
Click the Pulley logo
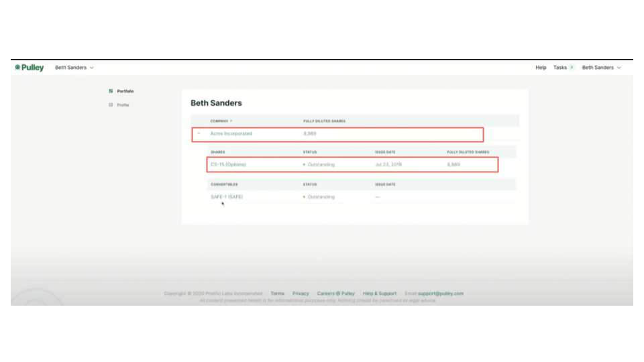(x=29, y=68)
